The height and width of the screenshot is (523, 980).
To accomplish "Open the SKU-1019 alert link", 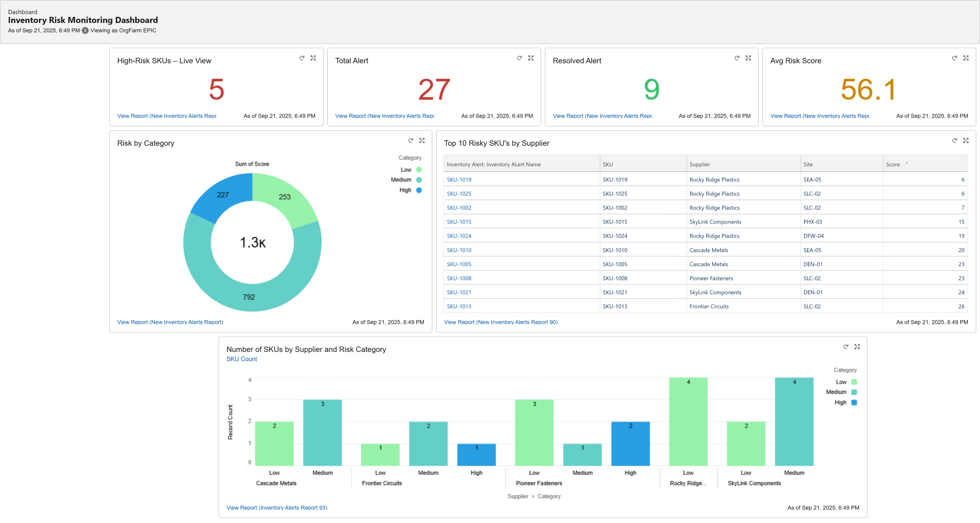I will 459,179.
